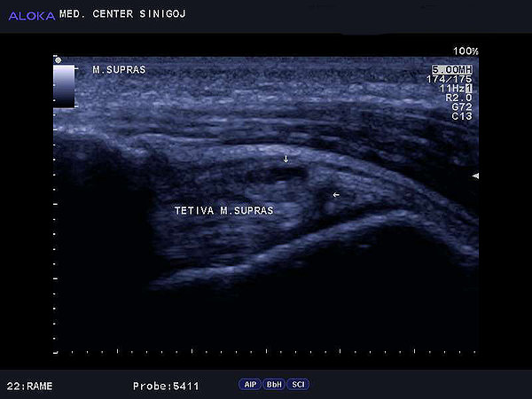Click the ALOKA logo
Screen dimensions: 532x399
[x=32, y=16]
